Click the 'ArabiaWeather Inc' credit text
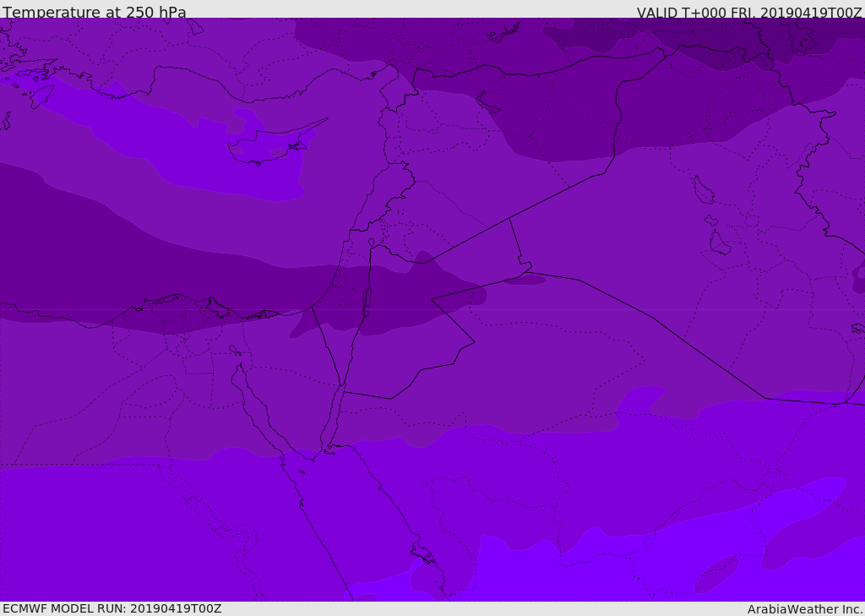 pyautogui.click(x=805, y=609)
